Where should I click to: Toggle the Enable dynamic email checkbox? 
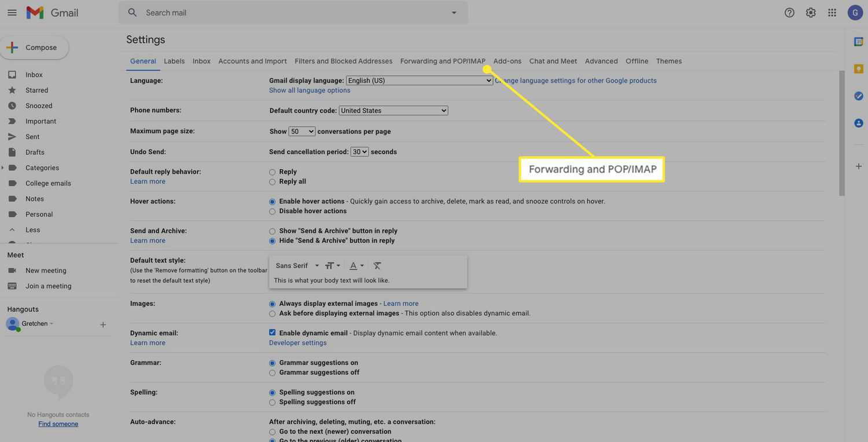(272, 333)
